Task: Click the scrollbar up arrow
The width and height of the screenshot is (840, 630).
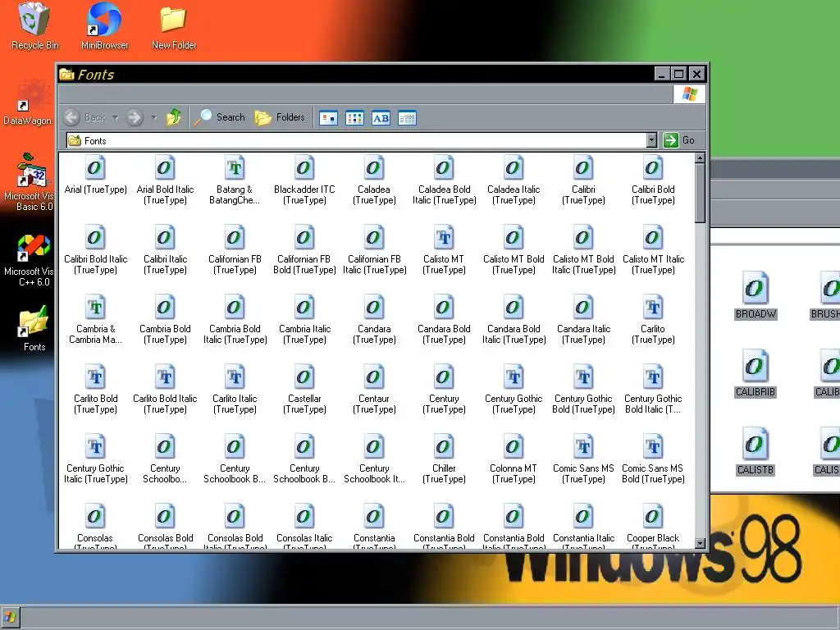Action: (700, 158)
